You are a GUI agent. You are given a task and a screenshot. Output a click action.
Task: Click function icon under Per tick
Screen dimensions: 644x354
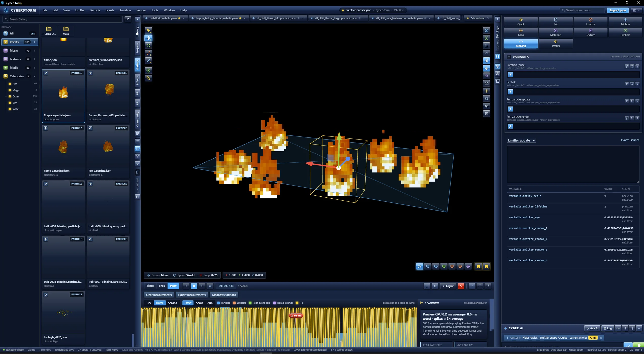pos(510,92)
